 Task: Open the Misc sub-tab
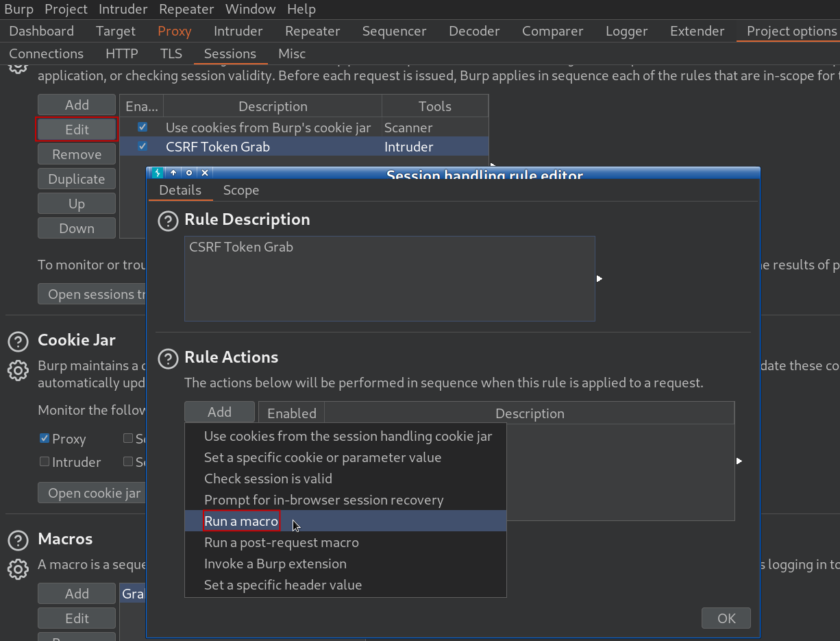click(292, 53)
